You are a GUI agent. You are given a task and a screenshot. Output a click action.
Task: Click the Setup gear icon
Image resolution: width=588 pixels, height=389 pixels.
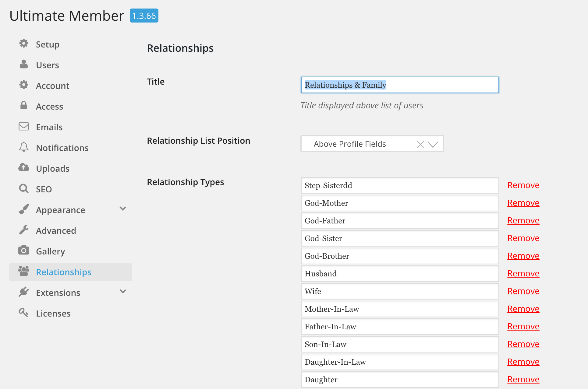point(24,44)
